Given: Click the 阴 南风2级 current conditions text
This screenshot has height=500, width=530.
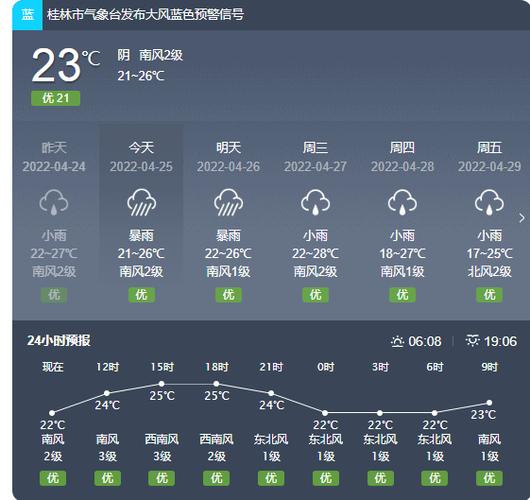Looking at the screenshot, I should (x=150, y=55).
